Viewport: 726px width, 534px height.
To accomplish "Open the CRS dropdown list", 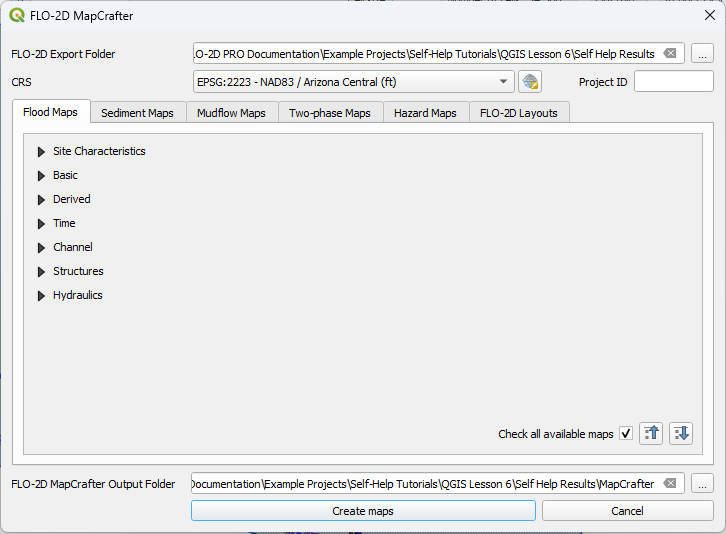I will [503, 82].
